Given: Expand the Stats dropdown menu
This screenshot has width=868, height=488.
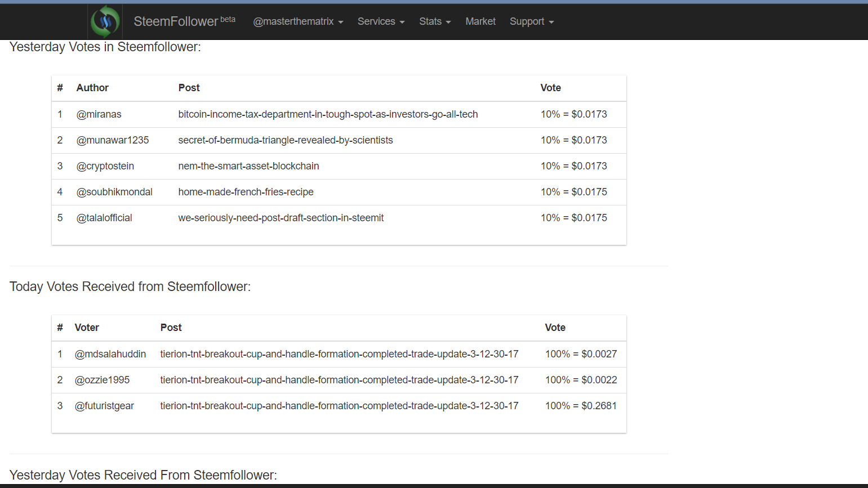Looking at the screenshot, I should click(435, 21).
